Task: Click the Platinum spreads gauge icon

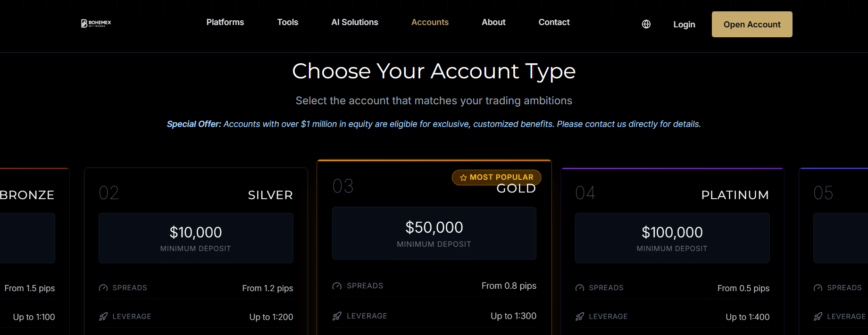Action: pyautogui.click(x=580, y=288)
